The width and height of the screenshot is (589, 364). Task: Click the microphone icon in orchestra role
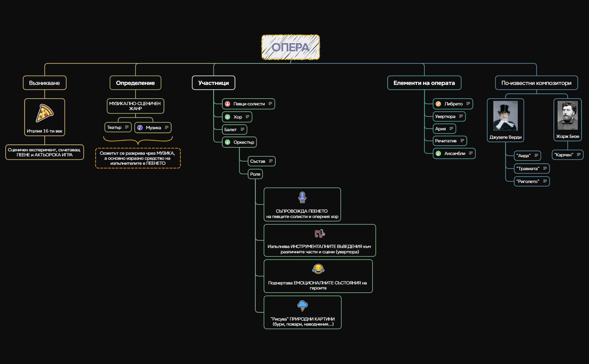pos(302,198)
